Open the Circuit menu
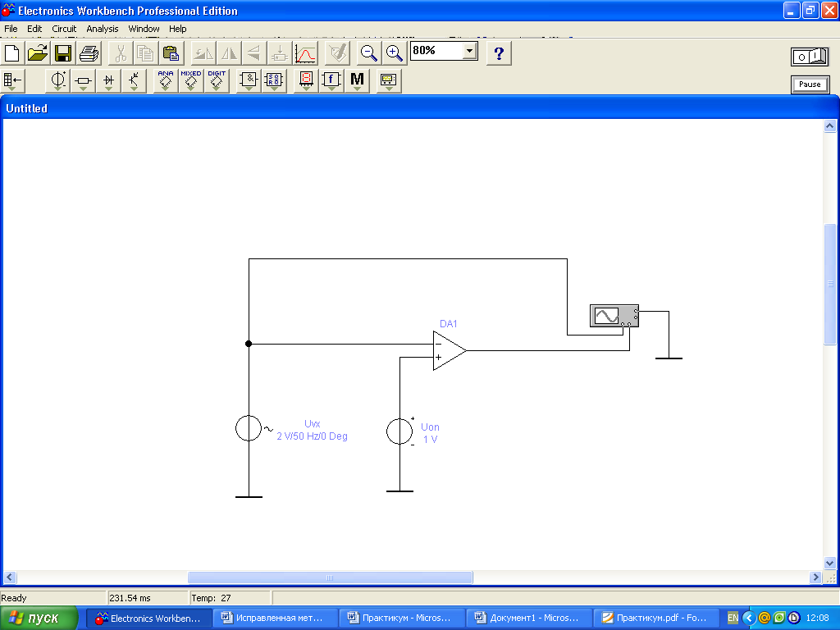 click(x=64, y=29)
